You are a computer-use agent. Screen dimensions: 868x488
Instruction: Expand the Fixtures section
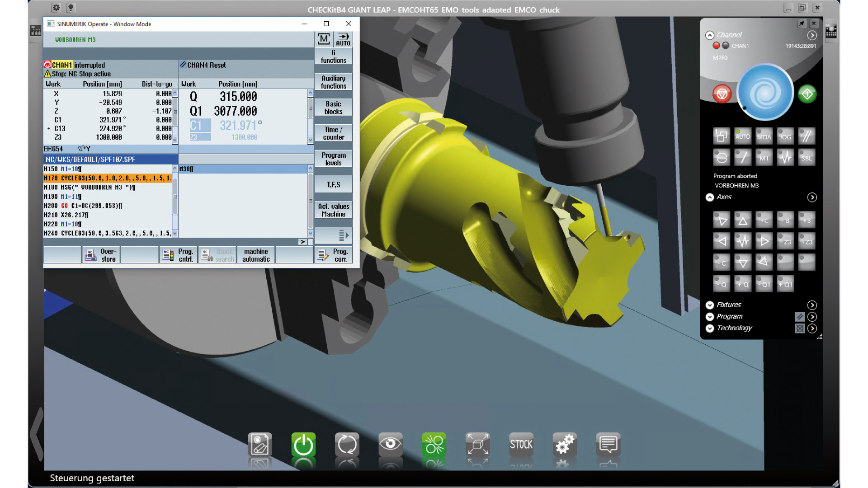(x=709, y=305)
